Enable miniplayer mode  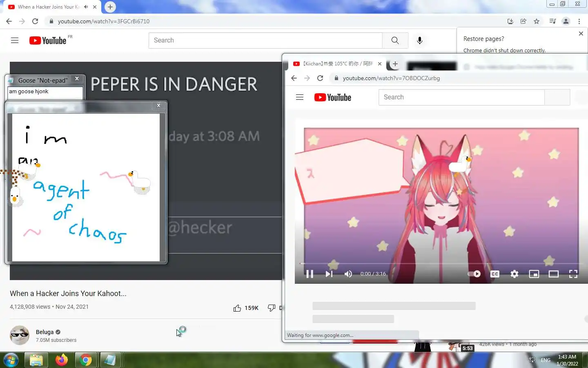tap(534, 274)
